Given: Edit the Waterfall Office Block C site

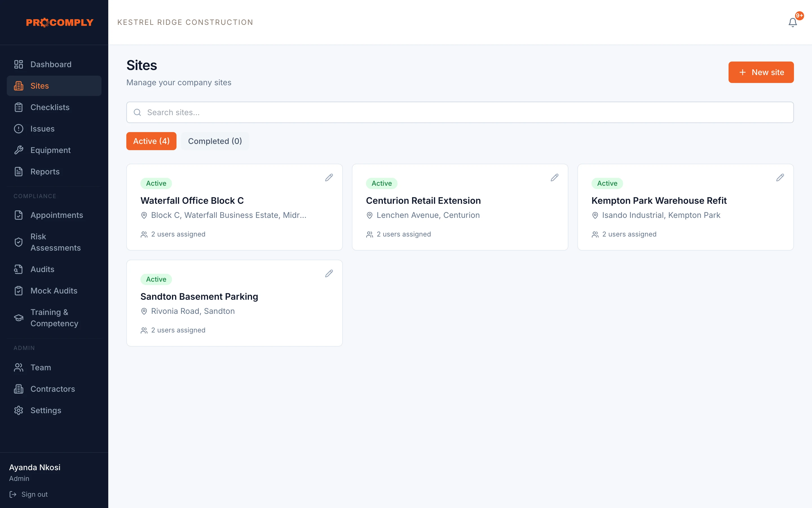Looking at the screenshot, I should pos(329,178).
